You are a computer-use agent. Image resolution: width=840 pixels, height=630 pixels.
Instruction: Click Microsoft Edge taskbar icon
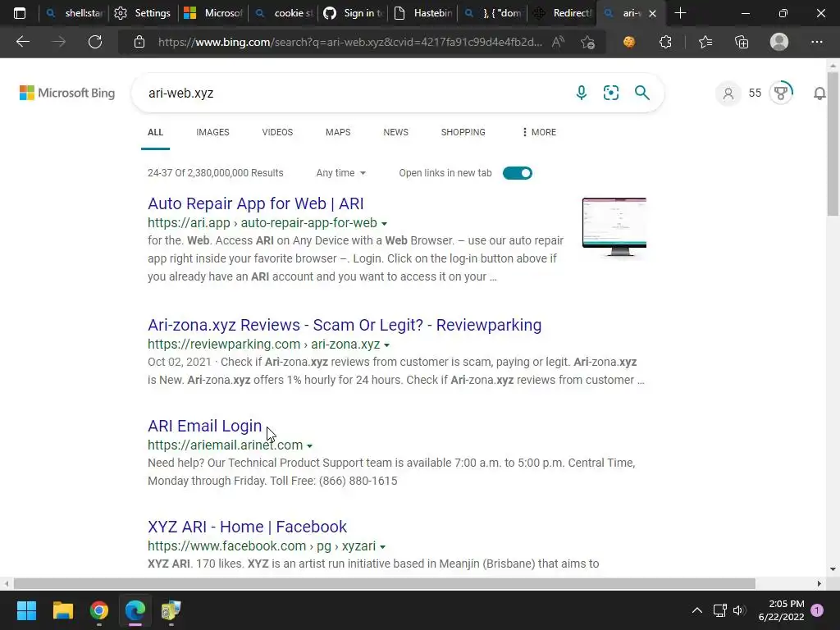(135, 610)
